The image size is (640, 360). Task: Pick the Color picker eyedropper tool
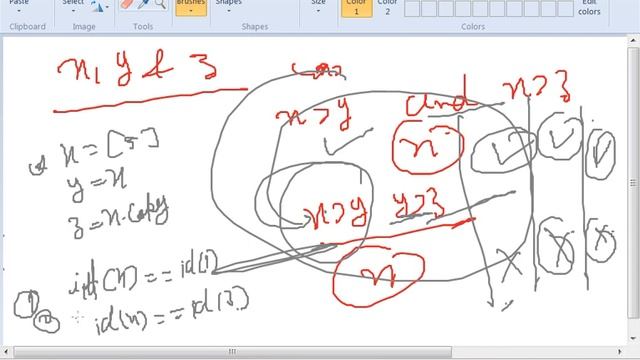point(144,4)
